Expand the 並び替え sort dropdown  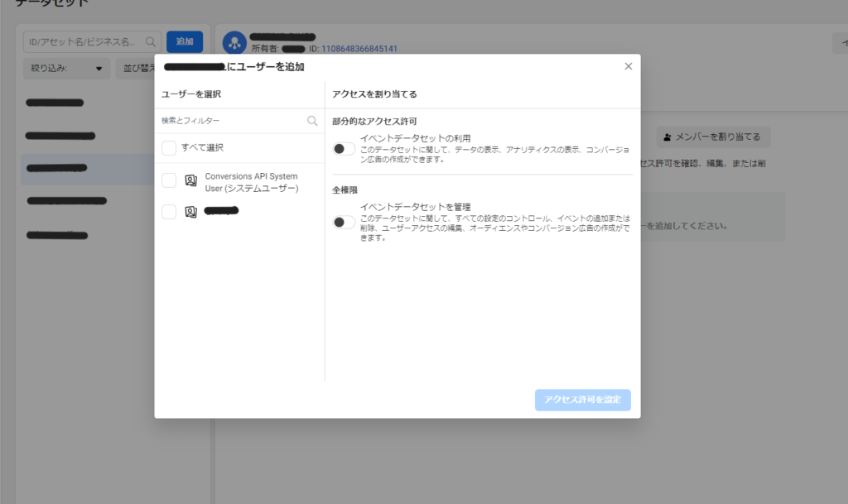pyautogui.click(x=137, y=69)
